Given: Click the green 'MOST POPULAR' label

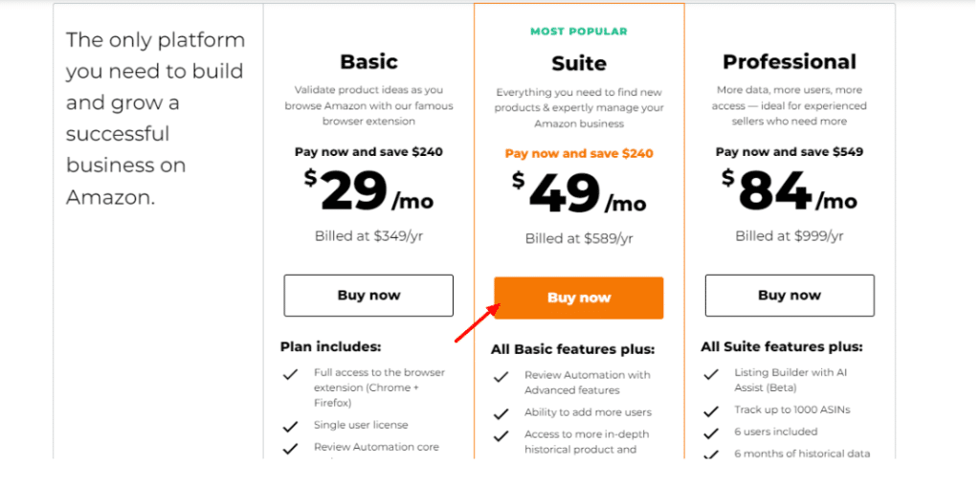Looking at the screenshot, I should [579, 32].
